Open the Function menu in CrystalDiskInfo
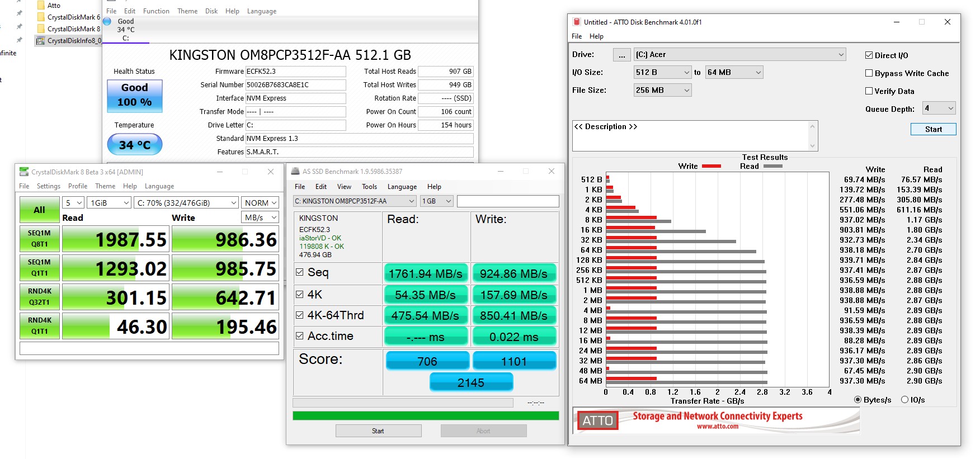This screenshot has width=980, height=459. coord(156,11)
